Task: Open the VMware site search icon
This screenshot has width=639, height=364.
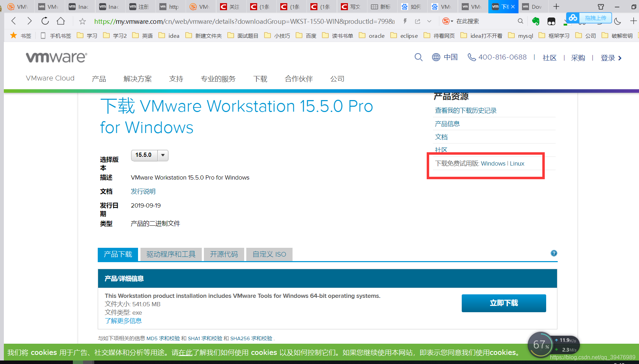Action: (x=418, y=57)
